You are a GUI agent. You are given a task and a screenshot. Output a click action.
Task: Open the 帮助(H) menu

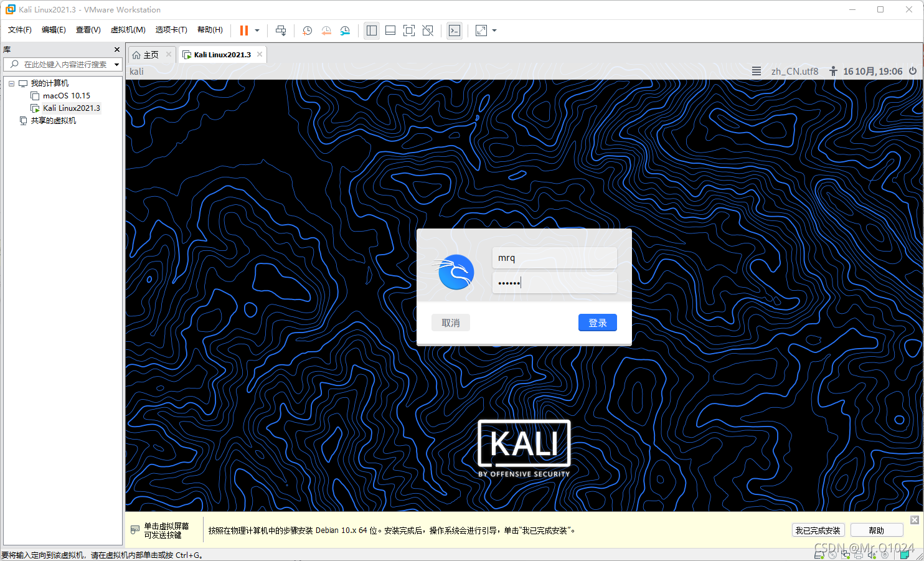(210, 30)
